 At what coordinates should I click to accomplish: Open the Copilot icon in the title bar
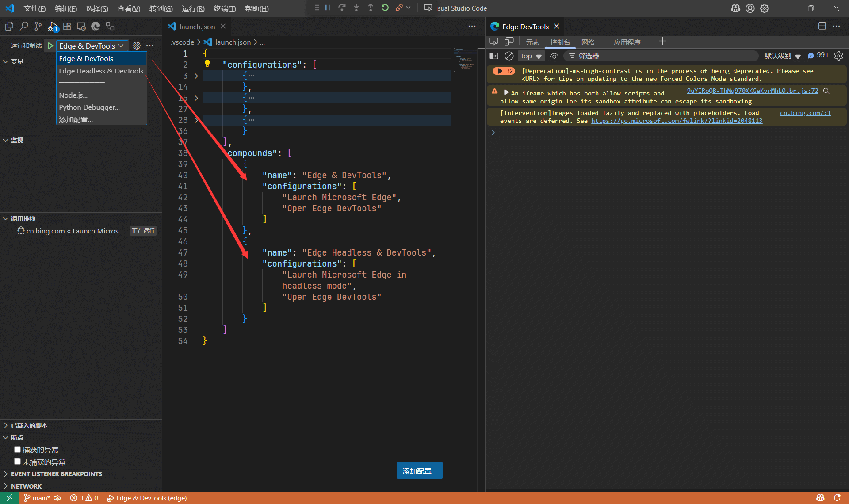[x=736, y=8]
